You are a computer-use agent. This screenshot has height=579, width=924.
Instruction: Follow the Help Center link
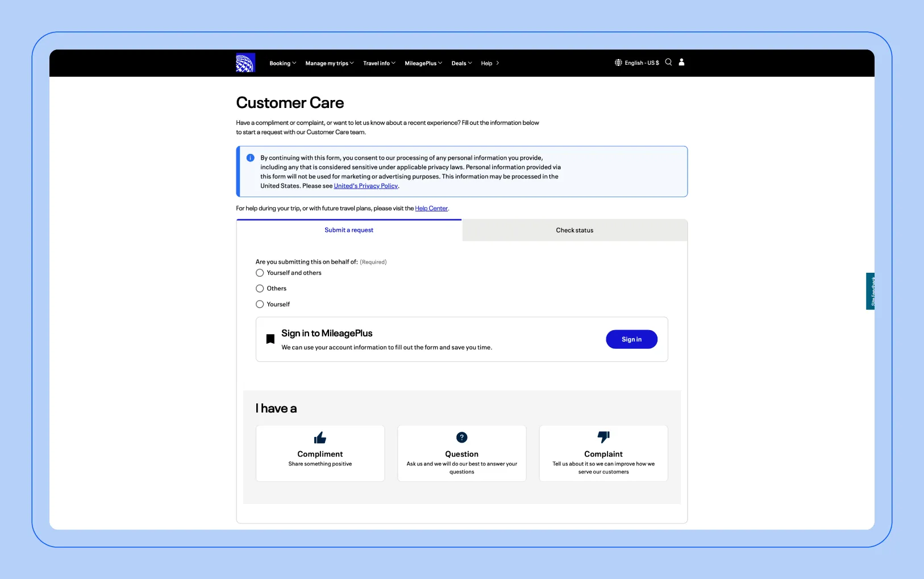point(431,209)
